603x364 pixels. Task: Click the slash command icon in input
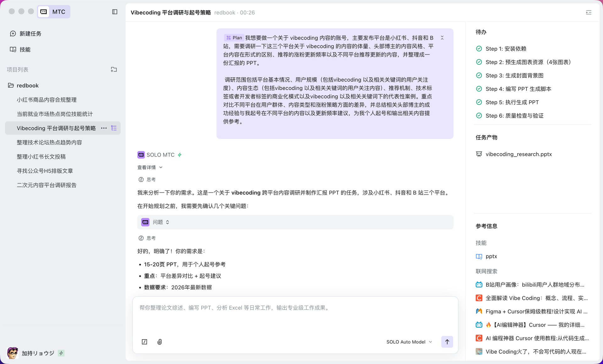[144, 342]
